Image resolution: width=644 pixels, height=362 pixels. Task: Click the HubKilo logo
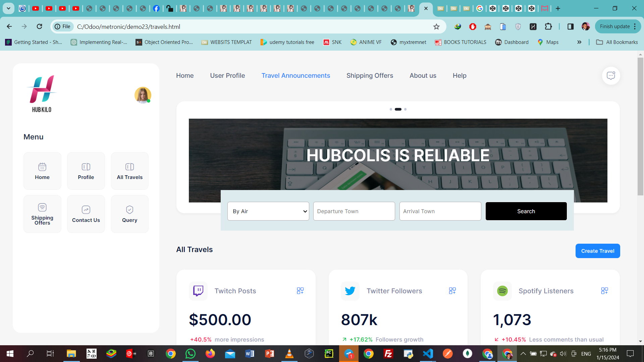[x=42, y=94]
